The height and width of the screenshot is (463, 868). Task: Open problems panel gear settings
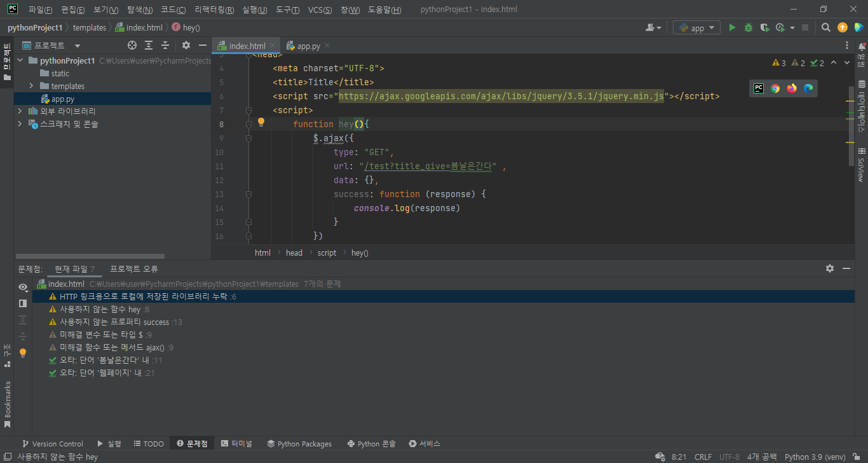point(830,268)
